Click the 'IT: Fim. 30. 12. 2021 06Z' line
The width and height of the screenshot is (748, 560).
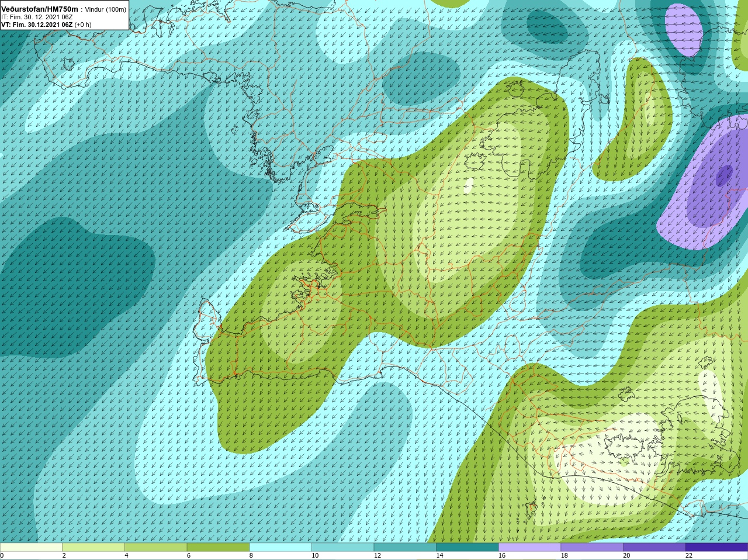pos(37,17)
